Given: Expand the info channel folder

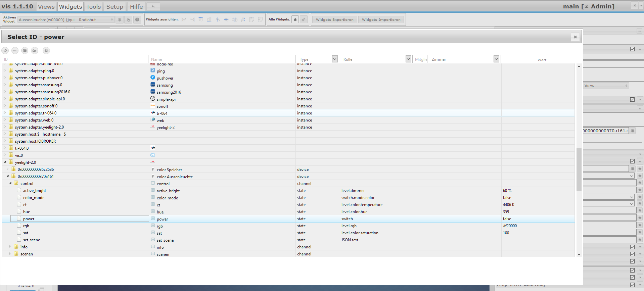Looking at the screenshot, I should click(10, 247).
